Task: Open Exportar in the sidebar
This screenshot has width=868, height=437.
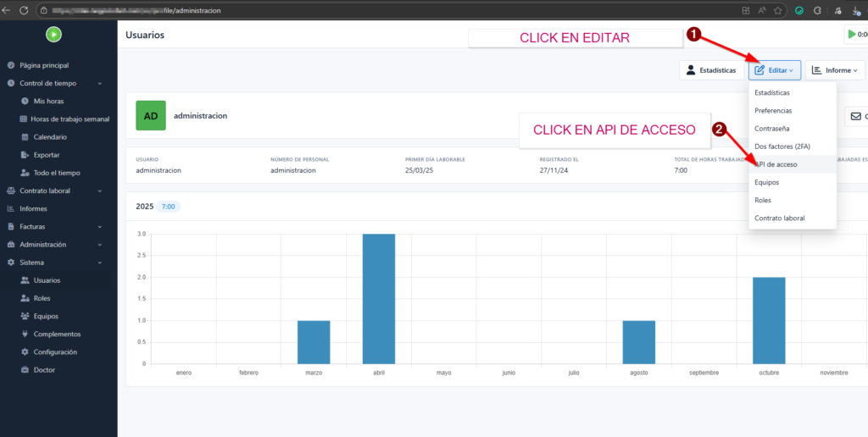Action: tap(47, 155)
